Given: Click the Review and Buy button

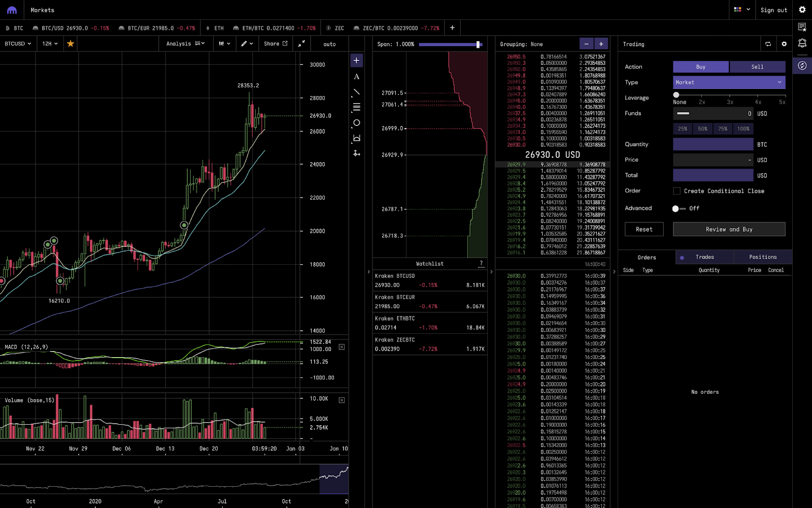Looking at the screenshot, I should click(729, 229).
